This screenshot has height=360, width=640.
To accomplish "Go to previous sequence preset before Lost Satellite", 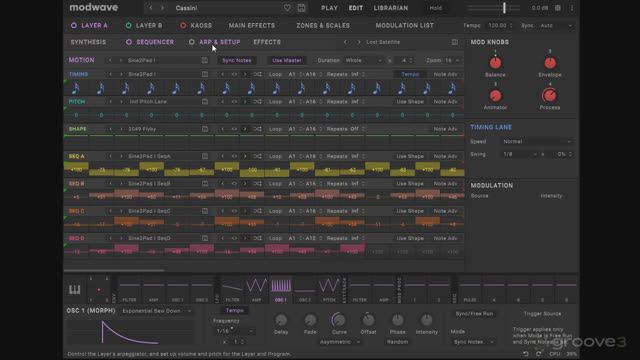I will pyautogui.click(x=345, y=42).
